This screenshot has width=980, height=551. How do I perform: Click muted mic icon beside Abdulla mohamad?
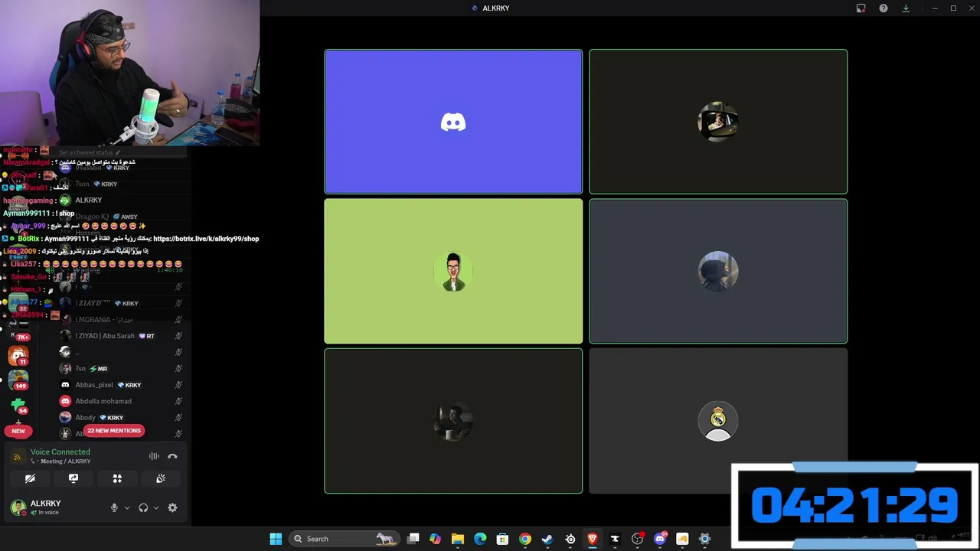178,401
